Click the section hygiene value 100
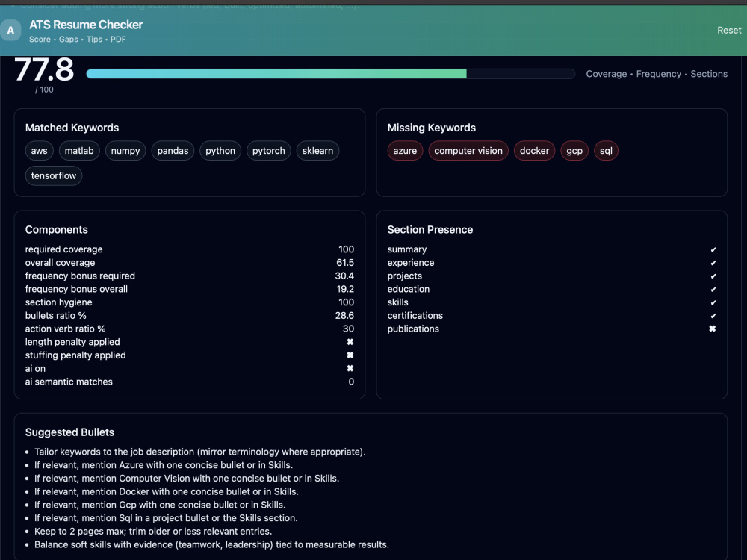Screen dimensions: 747x560 point(346,302)
